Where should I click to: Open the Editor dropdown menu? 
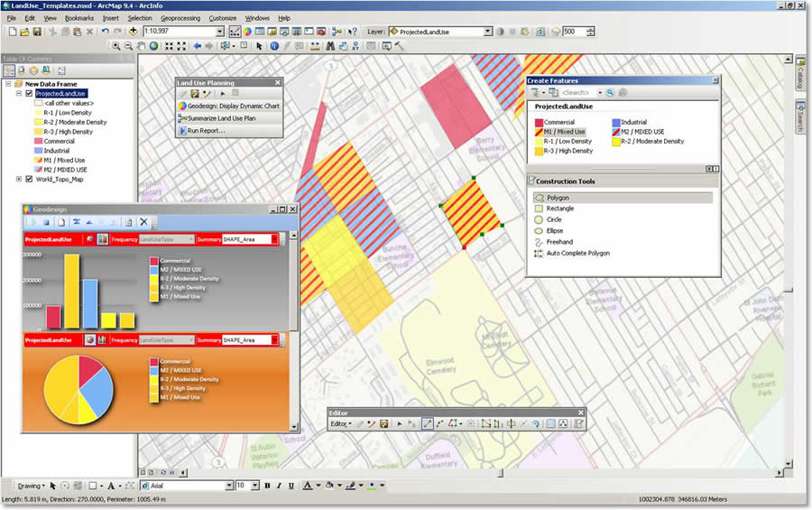pyautogui.click(x=340, y=423)
